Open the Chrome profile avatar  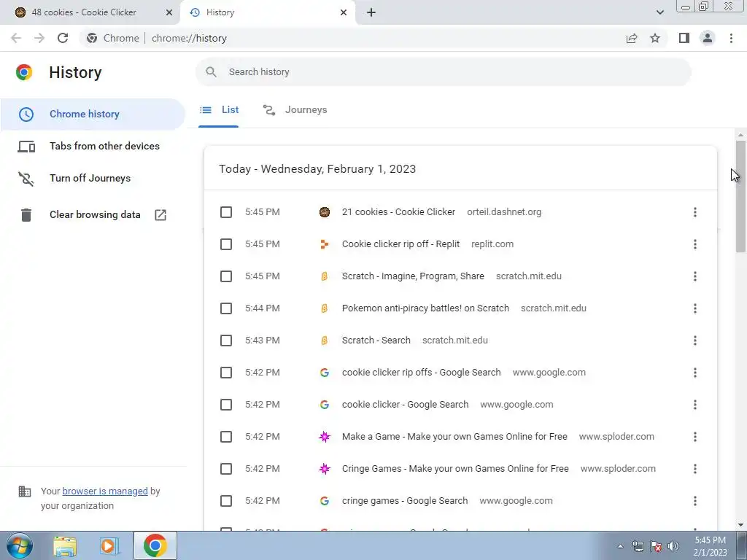pos(708,38)
